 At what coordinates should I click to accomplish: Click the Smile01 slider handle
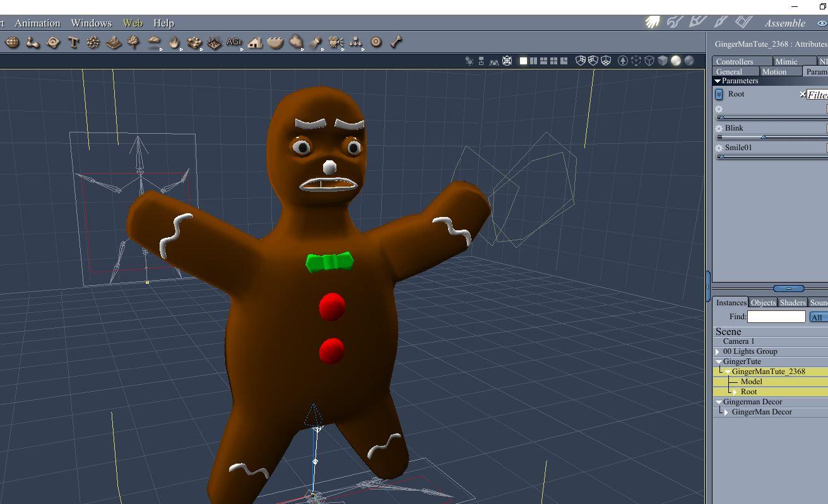721,156
